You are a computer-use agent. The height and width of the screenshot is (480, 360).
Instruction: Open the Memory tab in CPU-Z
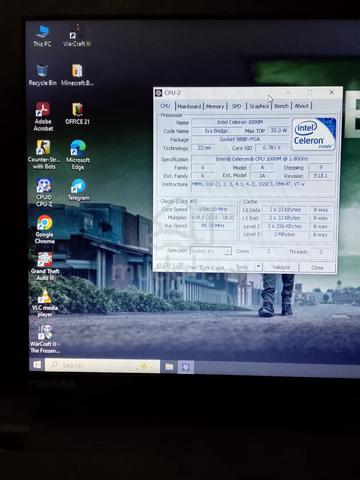click(x=215, y=106)
